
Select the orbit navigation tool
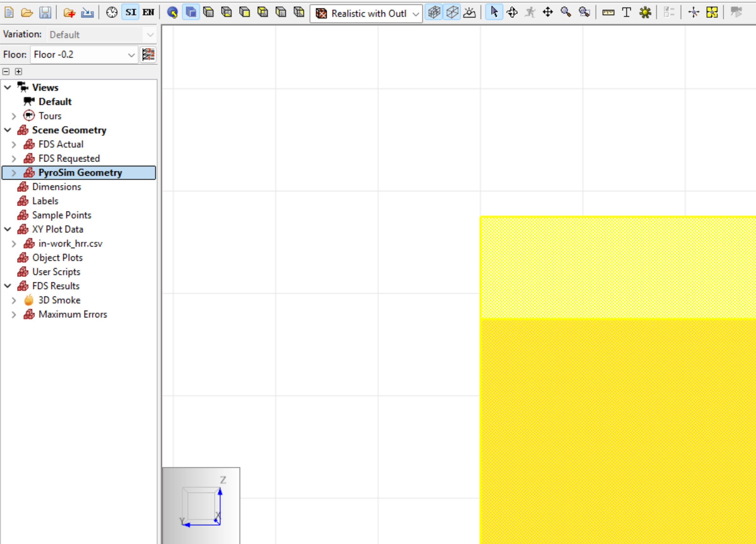pyautogui.click(x=512, y=13)
